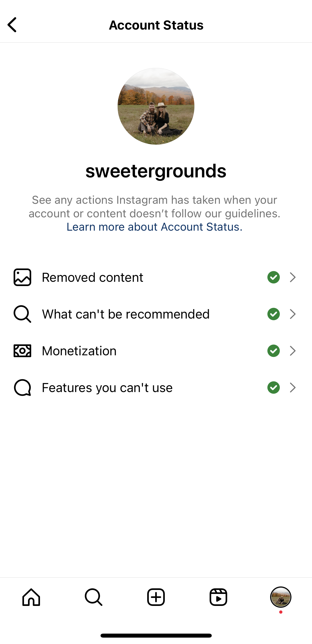Tap the Monetization money icon

[x=22, y=351]
